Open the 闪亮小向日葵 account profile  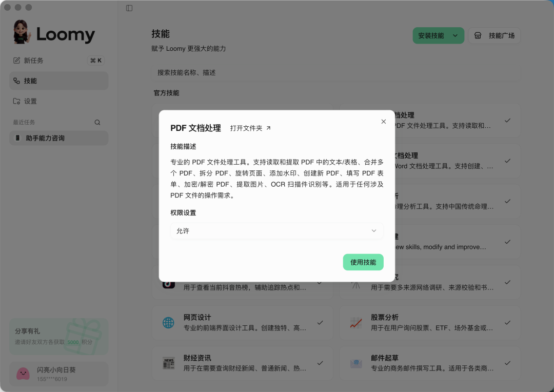[x=58, y=374]
